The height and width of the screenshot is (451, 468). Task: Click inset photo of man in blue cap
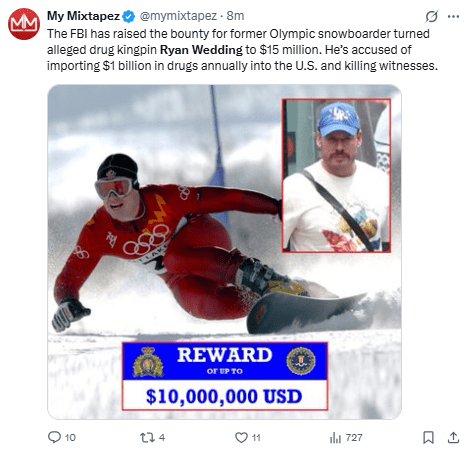point(336,175)
